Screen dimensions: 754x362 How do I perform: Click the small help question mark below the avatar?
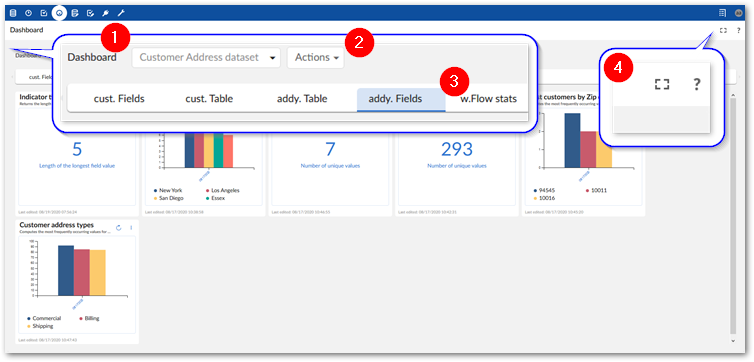tap(739, 30)
